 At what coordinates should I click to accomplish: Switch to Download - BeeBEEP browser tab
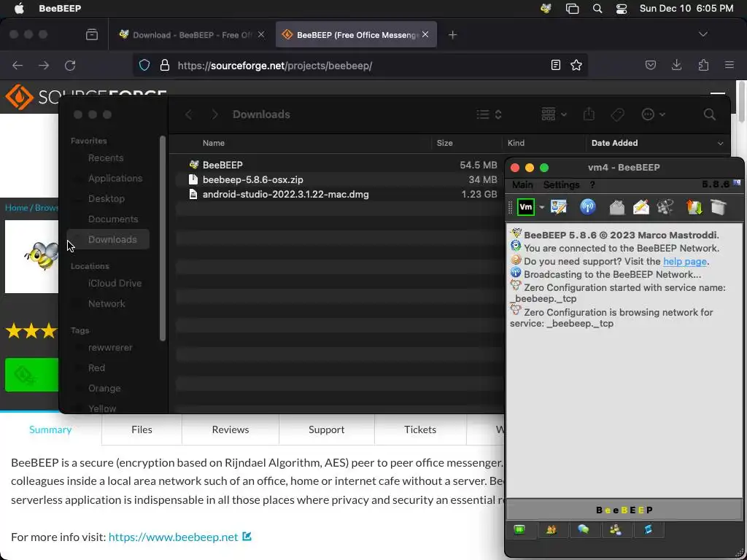pyautogui.click(x=192, y=35)
